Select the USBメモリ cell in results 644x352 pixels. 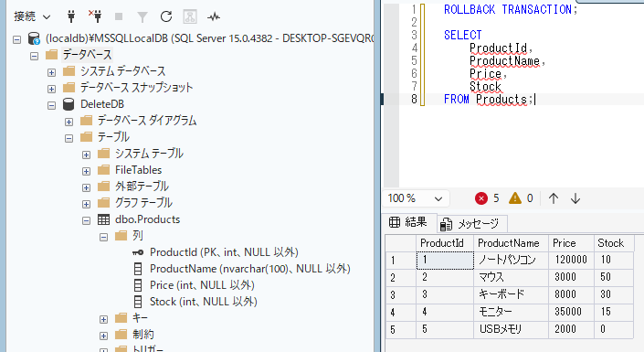click(511, 329)
